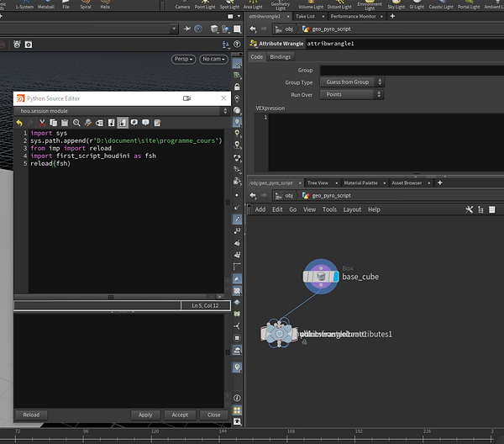Open the Run Over Points dropdown
This screenshot has width=504, height=444.
[x=352, y=94]
